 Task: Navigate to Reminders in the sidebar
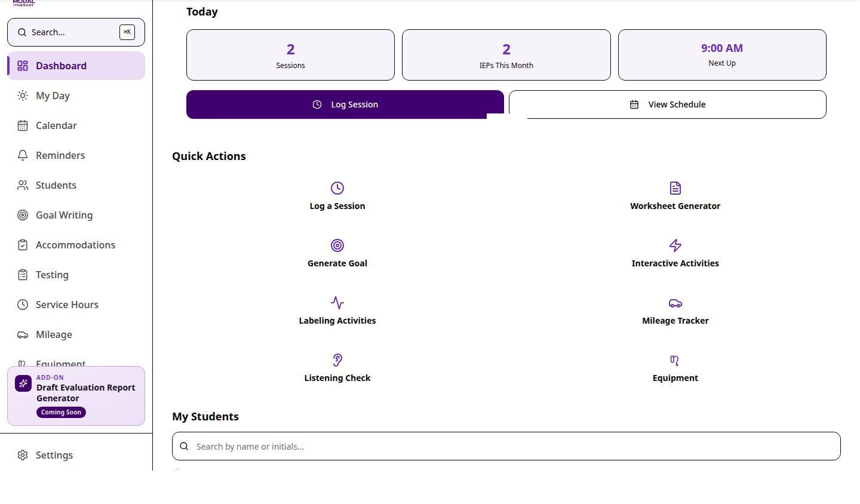click(76, 155)
